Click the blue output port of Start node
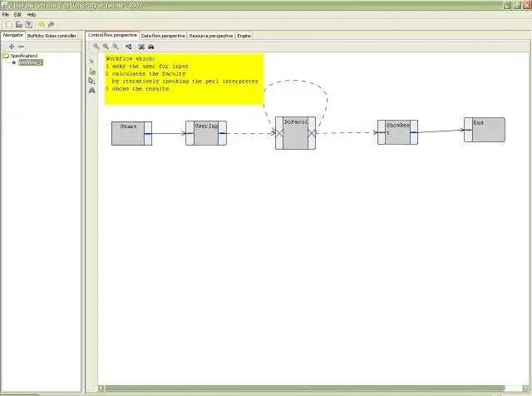Screen dimensions: 532x396 pos(148,134)
